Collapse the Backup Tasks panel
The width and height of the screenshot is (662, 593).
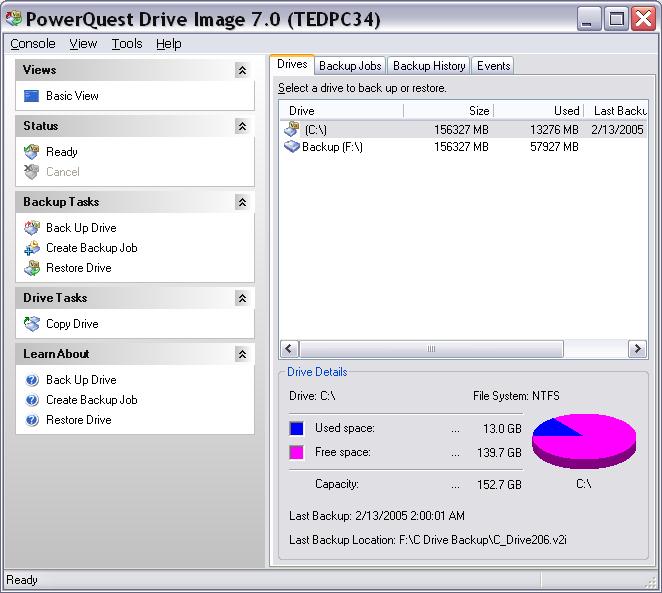coord(242,202)
